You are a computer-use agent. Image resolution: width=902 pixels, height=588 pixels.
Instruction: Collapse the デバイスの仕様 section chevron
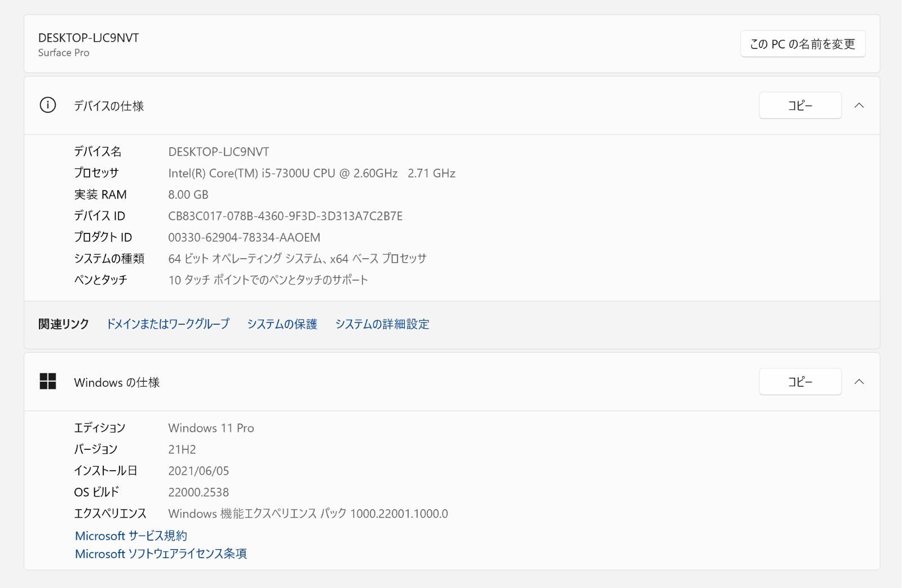point(859,105)
